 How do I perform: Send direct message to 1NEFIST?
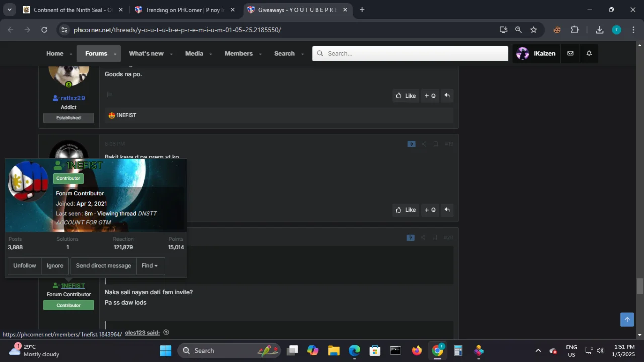(x=103, y=266)
